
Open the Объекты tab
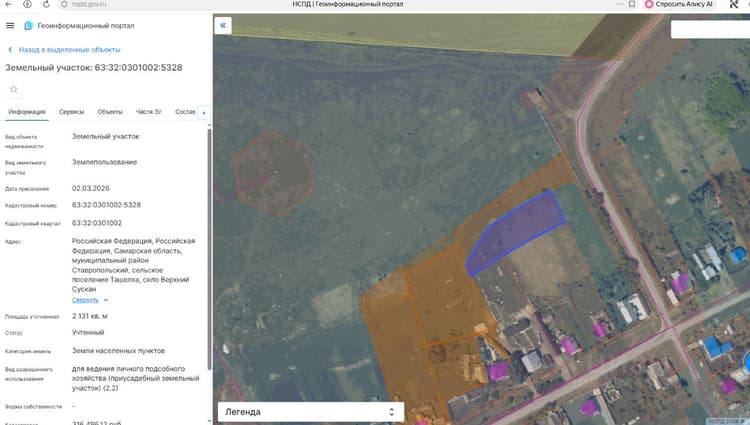tap(110, 112)
